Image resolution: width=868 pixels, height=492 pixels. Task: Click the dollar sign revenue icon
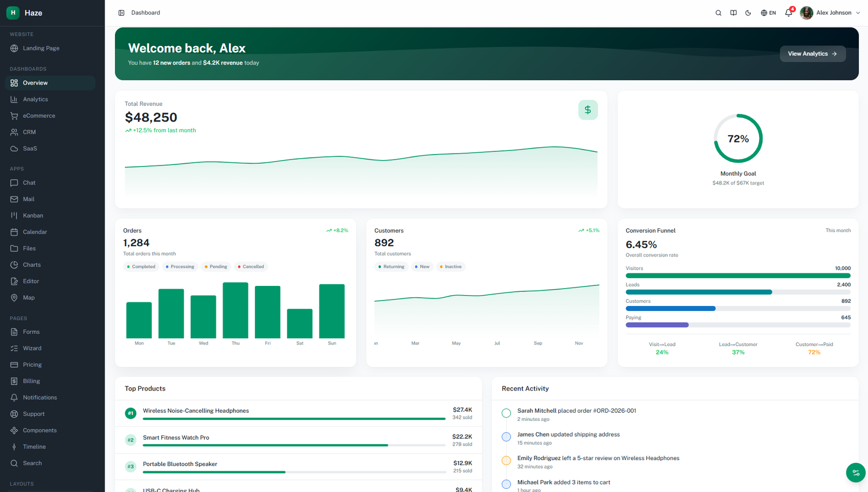pos(588,110)
